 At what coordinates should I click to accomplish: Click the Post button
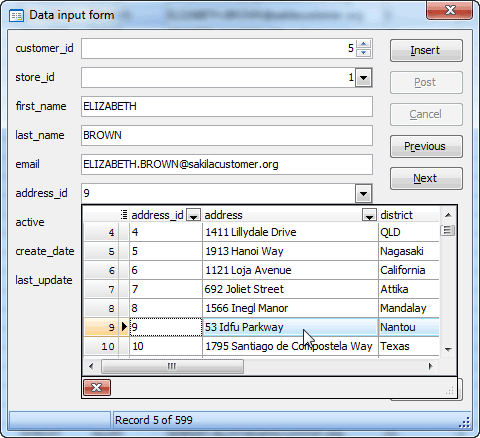click(426, 82)
